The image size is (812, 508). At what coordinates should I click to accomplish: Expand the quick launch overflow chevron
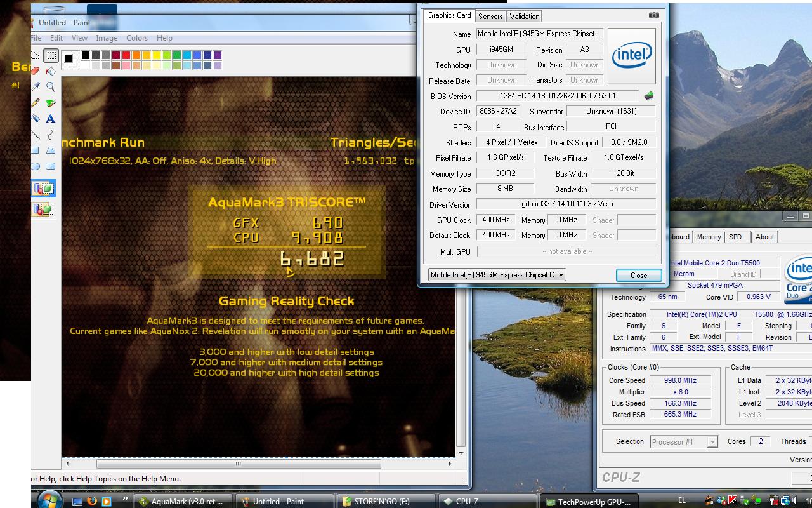click(x=125, y=498)
